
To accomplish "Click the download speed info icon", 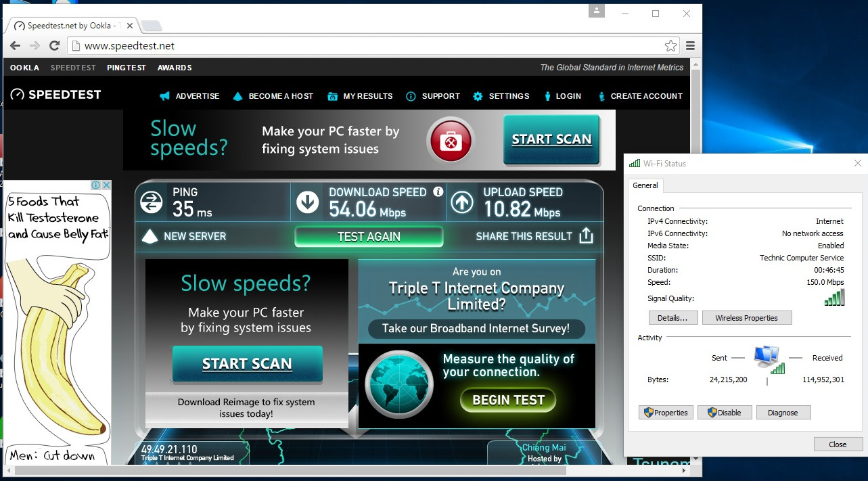I will 438,191.
